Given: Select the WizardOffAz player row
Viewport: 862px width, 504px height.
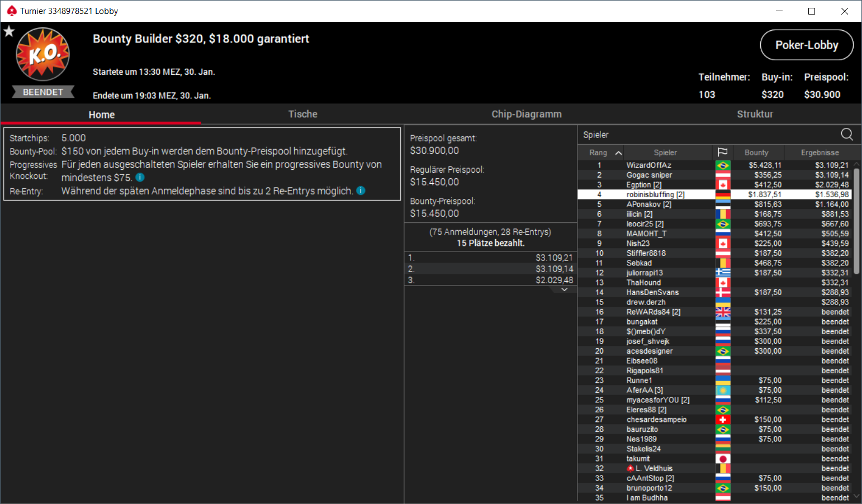Looking at the screenshot, I should 714,165.
